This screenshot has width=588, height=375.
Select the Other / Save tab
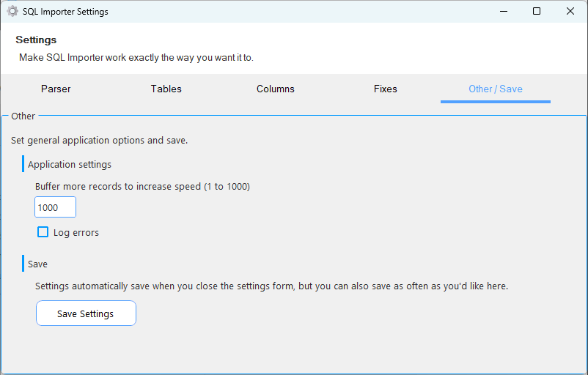click(496, 89)
